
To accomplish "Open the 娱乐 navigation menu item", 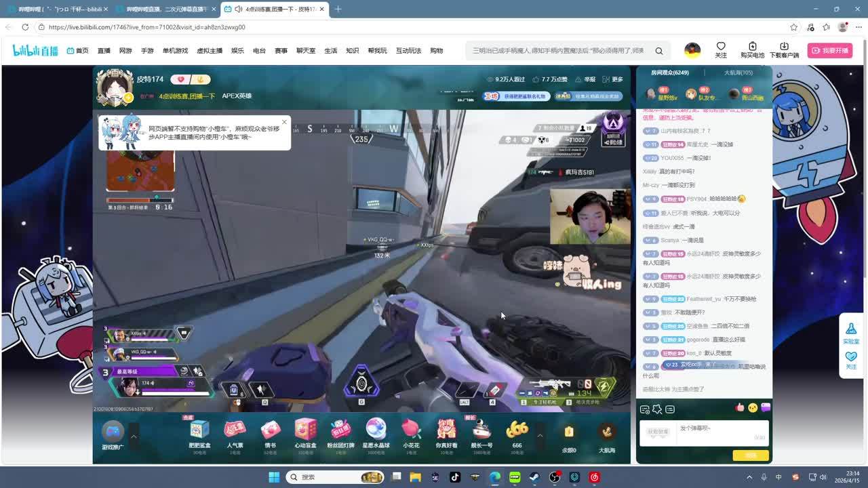I will click(237, 51).
